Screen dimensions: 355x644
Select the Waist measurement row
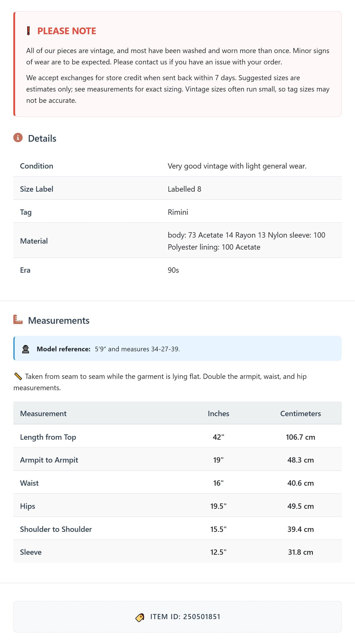click(177, 483)
